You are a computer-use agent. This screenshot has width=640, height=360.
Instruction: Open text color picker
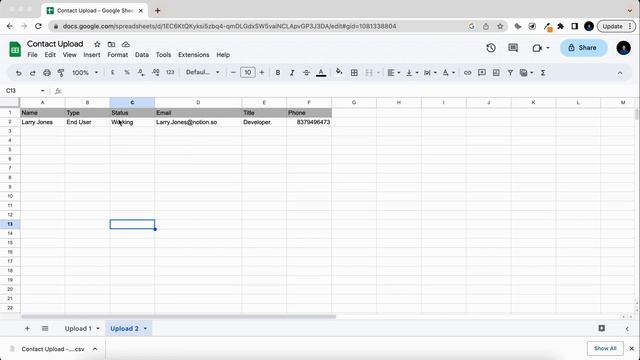(x=321, y=73)
